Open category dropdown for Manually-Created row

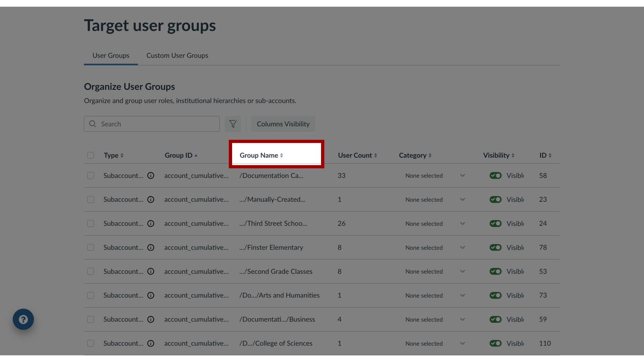pyautogui.click(x=435, y=199)
